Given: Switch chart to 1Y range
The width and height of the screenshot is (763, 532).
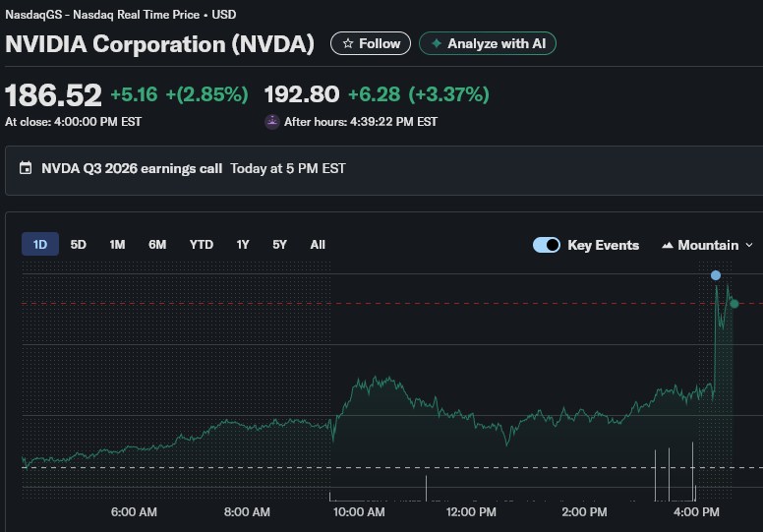Looking at the screenshot, I should click(x=243, y=245).
